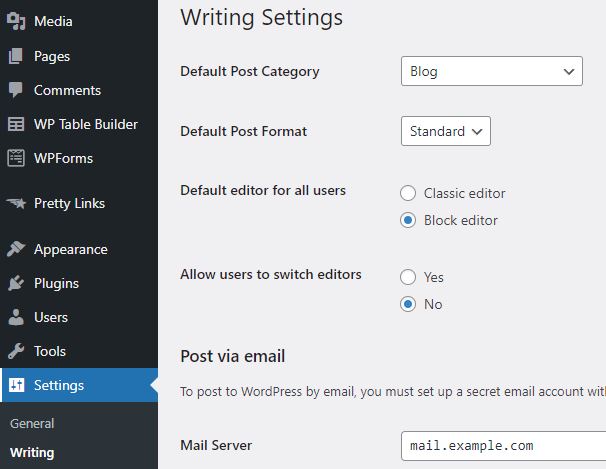
Task: Click the Pages icon in sidebar
Action: [x=16, y=56]
